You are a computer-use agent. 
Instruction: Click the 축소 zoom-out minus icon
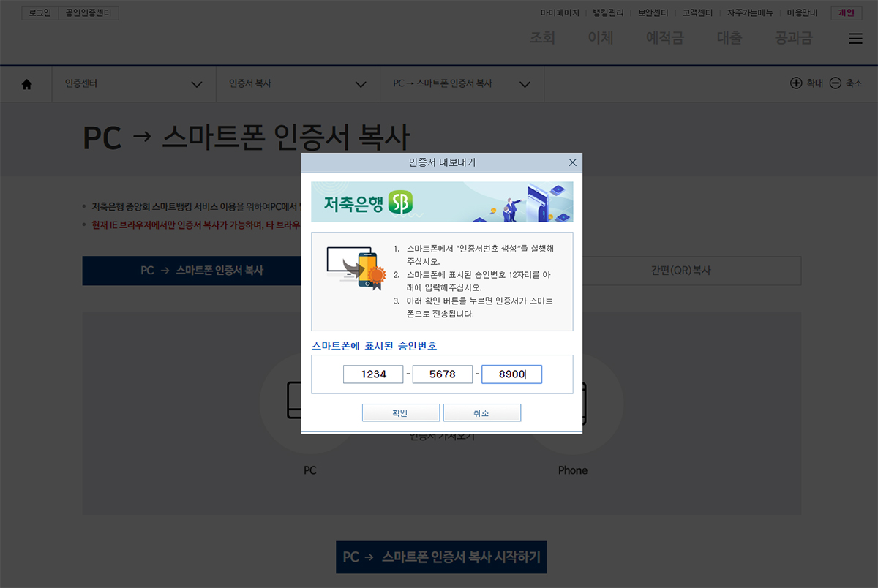click(x=836, y=83)
